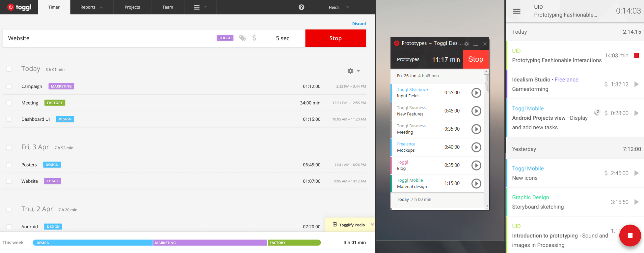The image size is (644, 253).
Task: Continue the Toggl Mobile Material design entry
Action: coord(476,184)
